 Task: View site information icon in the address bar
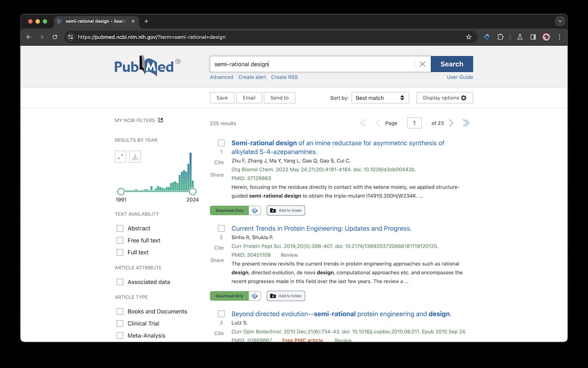pos(70,37)
